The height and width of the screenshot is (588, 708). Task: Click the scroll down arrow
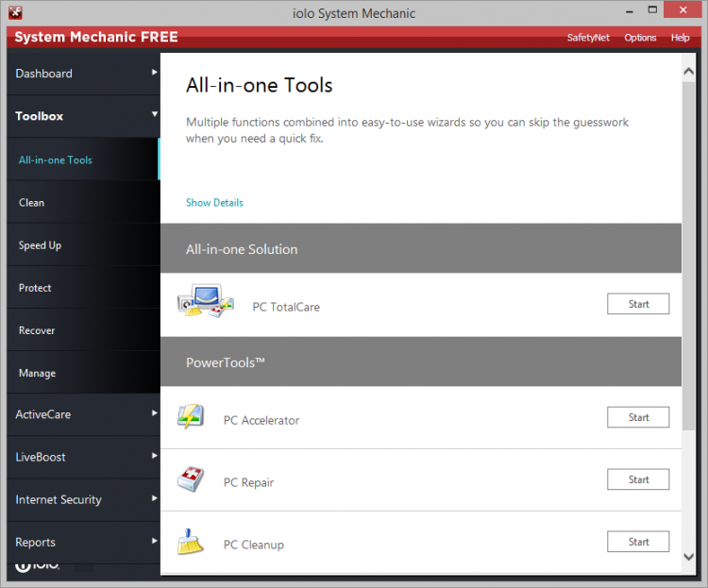[x=688, y=557]
